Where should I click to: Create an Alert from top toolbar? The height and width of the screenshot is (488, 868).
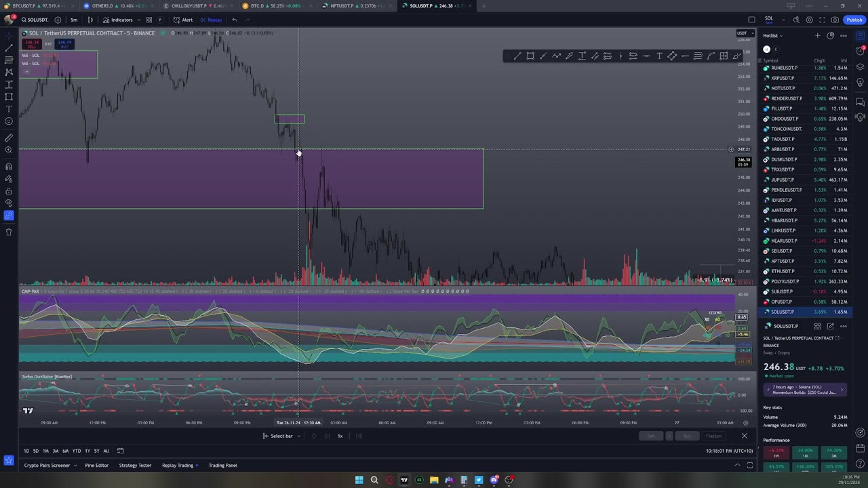(183, 20)
